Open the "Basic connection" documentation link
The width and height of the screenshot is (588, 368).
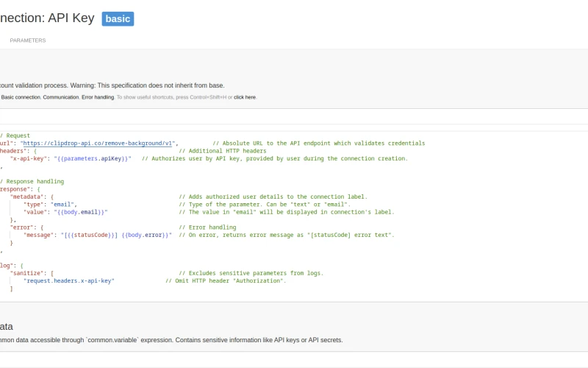point(21,97)
